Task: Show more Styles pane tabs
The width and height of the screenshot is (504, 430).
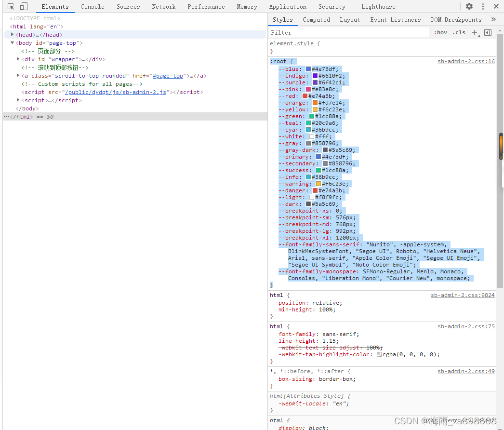Action: (x=493, y=20)
